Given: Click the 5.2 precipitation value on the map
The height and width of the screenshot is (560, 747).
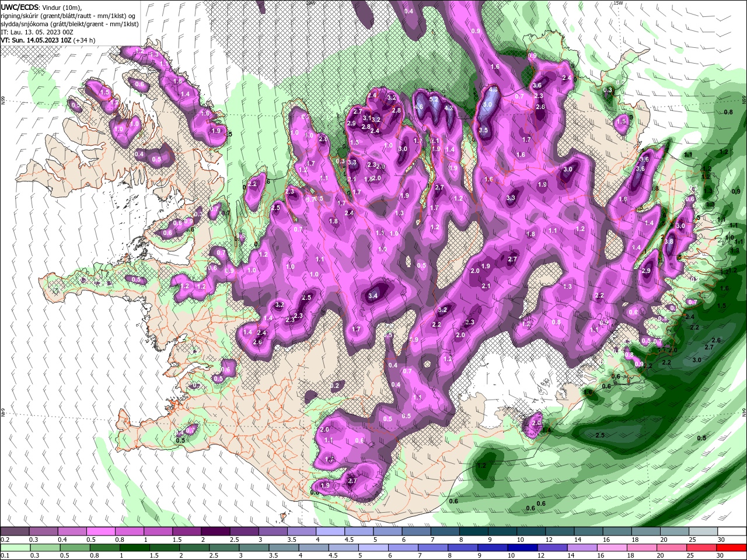Looking at the screenshot, I should coord(434,100).
